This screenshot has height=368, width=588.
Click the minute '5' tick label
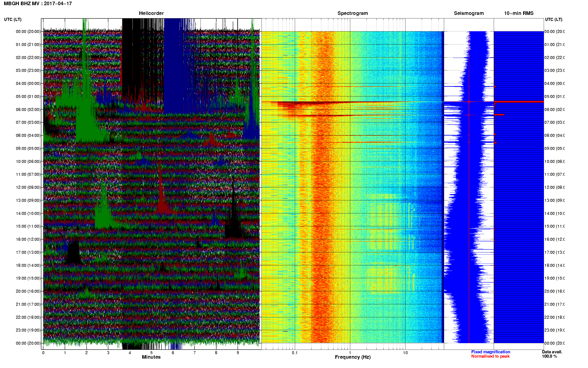click(151, 353)
